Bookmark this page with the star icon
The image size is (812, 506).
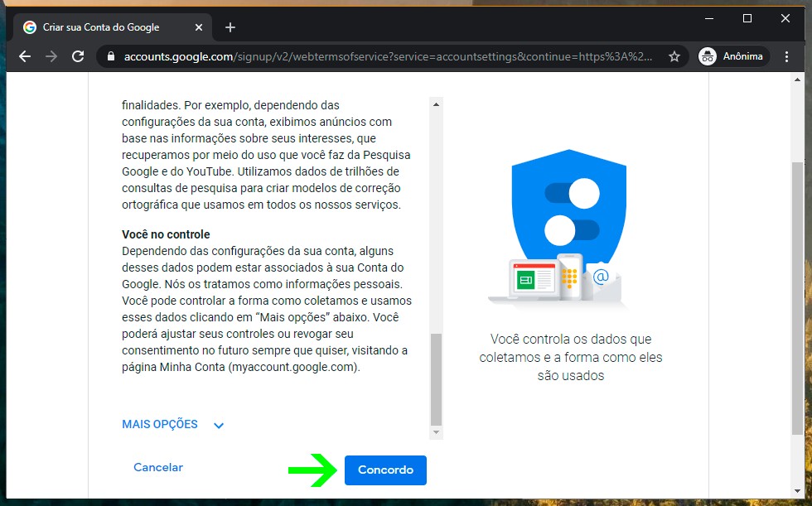tap(674, 57)
